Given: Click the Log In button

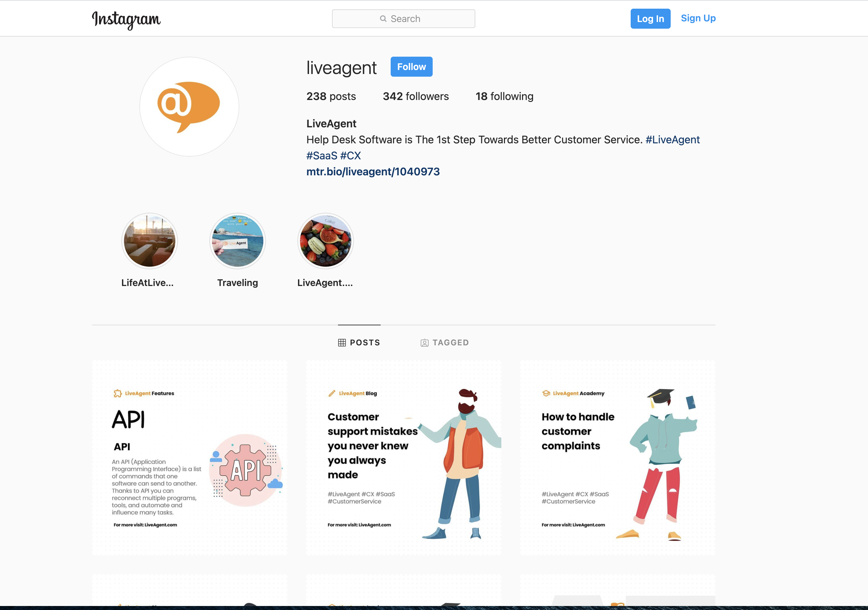Looking at the screenshot, I should [650, 18].
